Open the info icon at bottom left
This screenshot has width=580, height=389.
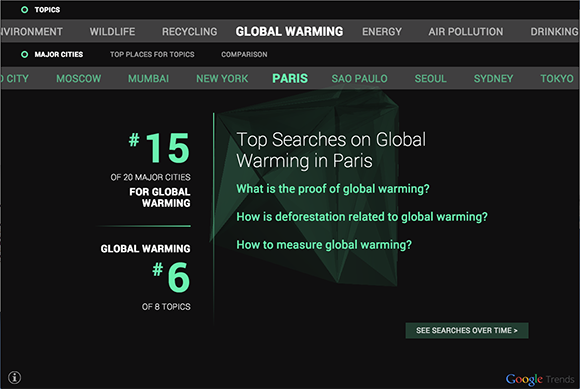pos(14,378)
